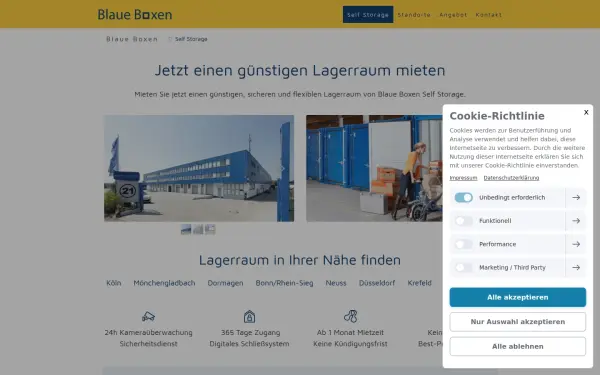
Task: Open the Self Storage menu item
Action: pos(368,15)
